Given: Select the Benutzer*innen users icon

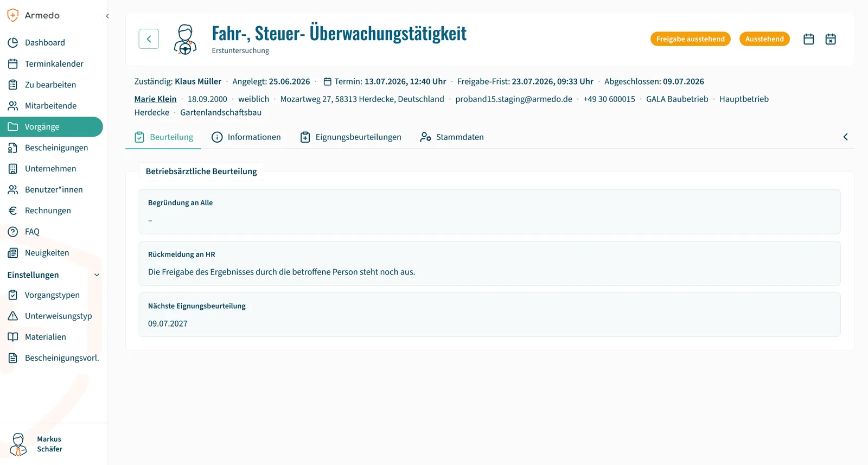Looking at the screenshot, I should point(13,189).
